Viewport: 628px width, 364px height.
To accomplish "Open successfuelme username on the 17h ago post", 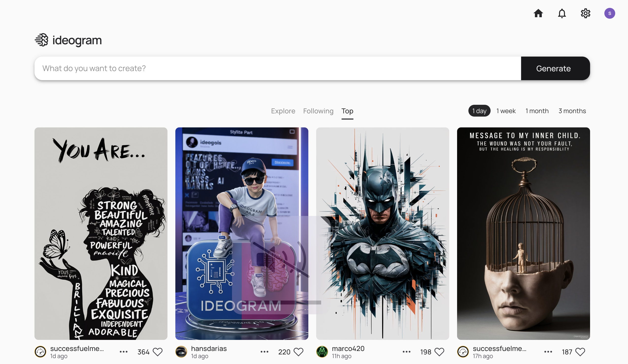I will coord(500,349).
